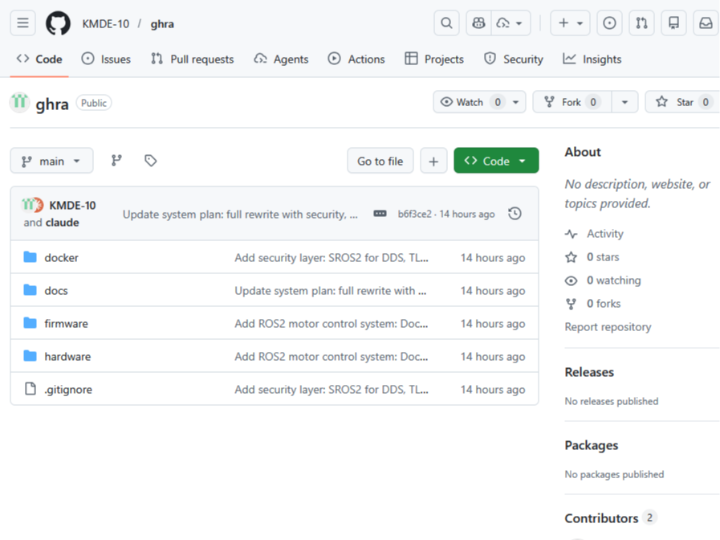
Task: Open the green Code dropdown
Action: [x=496, y=161]
